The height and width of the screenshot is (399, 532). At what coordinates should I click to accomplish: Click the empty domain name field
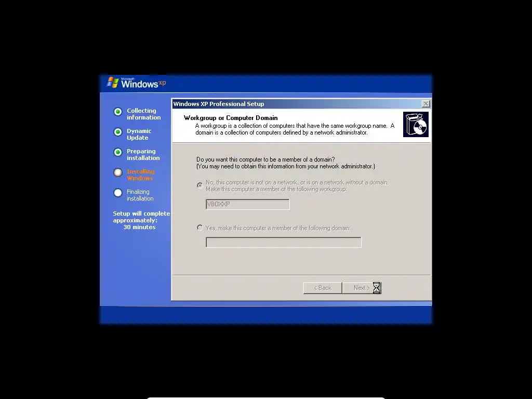284,242
